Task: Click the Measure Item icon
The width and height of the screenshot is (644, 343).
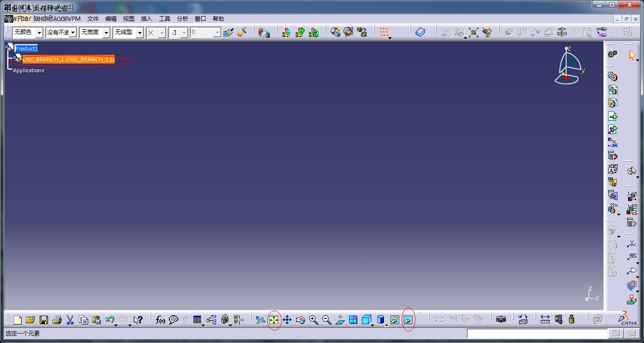Action: [x=559, y=320]
